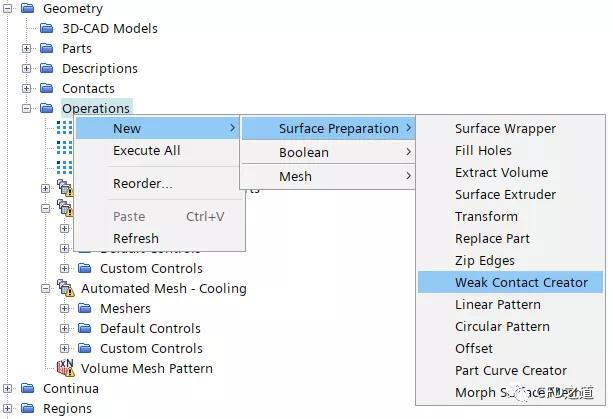Viewport: 613px width, 419px height.
Task: Collapse the Automated Mesh - Cooling node
Action: click(x=45, y=288)
